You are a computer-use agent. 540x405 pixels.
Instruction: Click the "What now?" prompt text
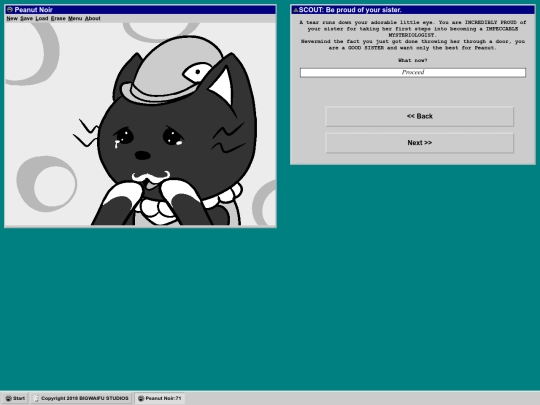(x=413, y=60)
